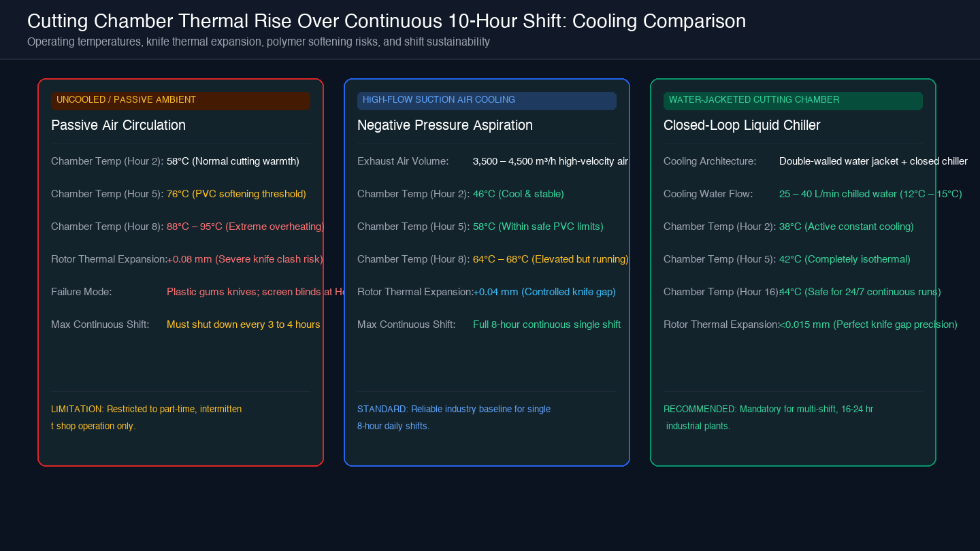Select the value "58°C (Normal cutting warmth)"
Viewport: 980px width, 551px height.
click(233, 161)
